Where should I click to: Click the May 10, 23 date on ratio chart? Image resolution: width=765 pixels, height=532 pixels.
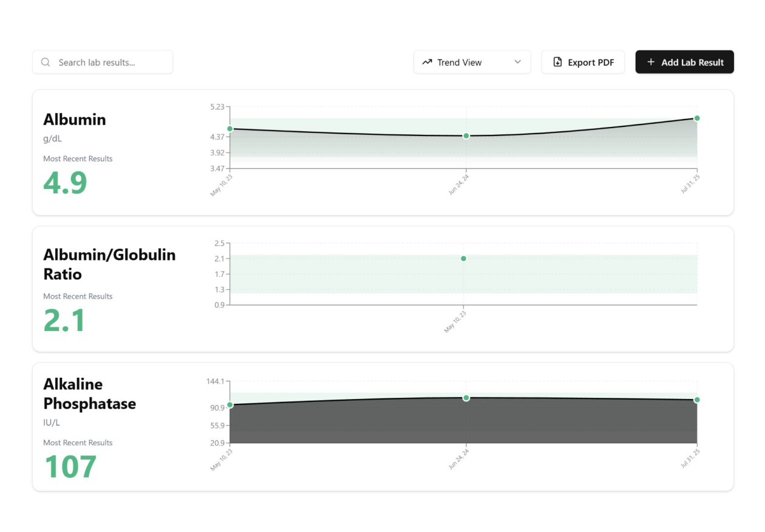pos(455,321)
